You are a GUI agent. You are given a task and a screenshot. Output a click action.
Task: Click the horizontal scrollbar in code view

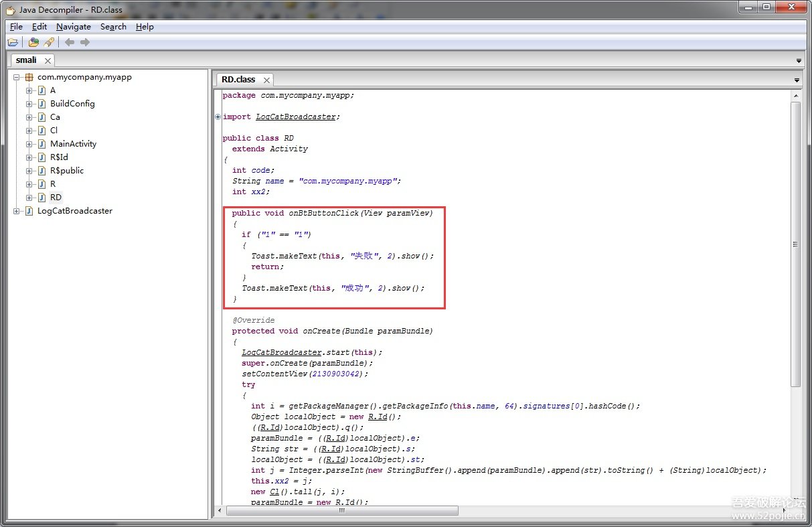341,511
